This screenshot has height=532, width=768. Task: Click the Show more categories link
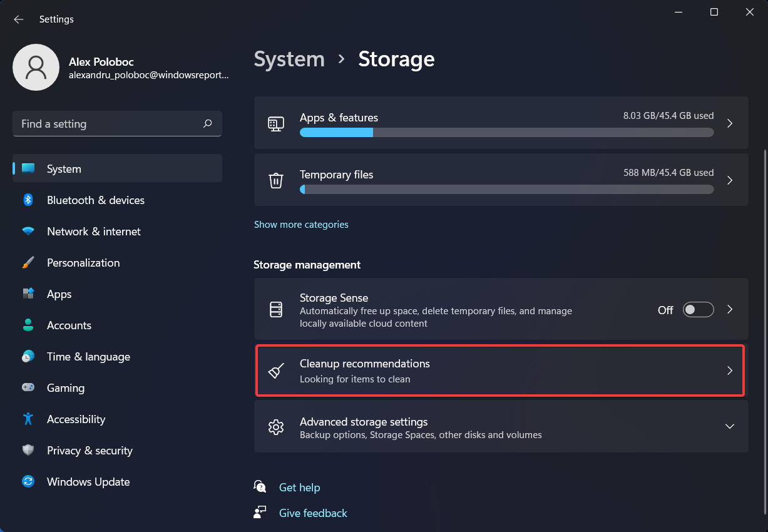301,225
